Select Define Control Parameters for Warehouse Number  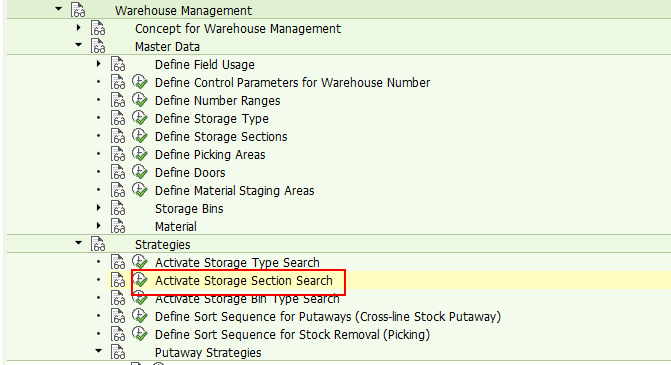[292, 83]
